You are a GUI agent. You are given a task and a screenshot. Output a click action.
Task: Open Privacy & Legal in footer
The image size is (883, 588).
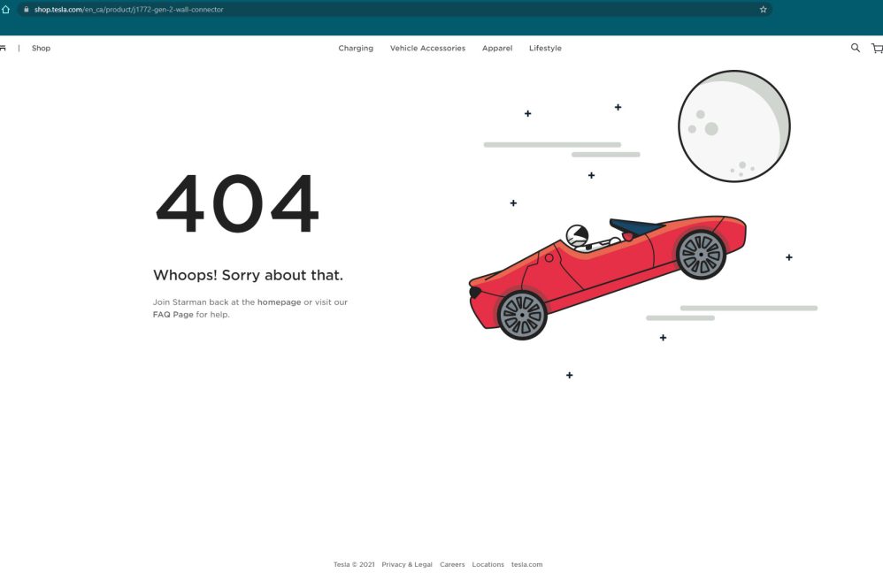407,565
